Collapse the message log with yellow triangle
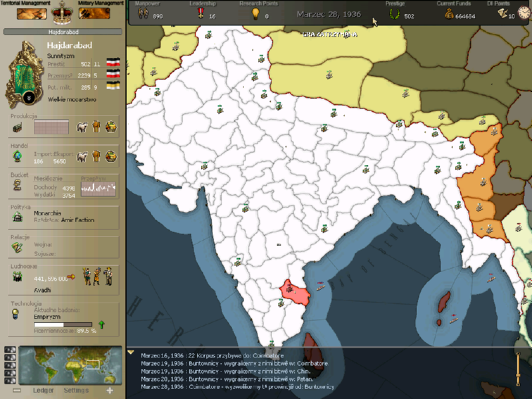This screenshot has width=532, height=399. (x=130, y=352)
